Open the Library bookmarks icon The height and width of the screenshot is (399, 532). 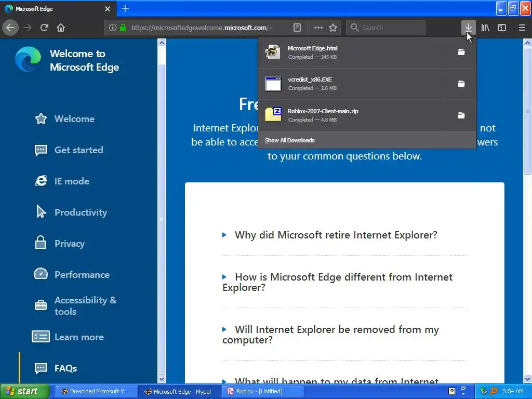point(485,28)
